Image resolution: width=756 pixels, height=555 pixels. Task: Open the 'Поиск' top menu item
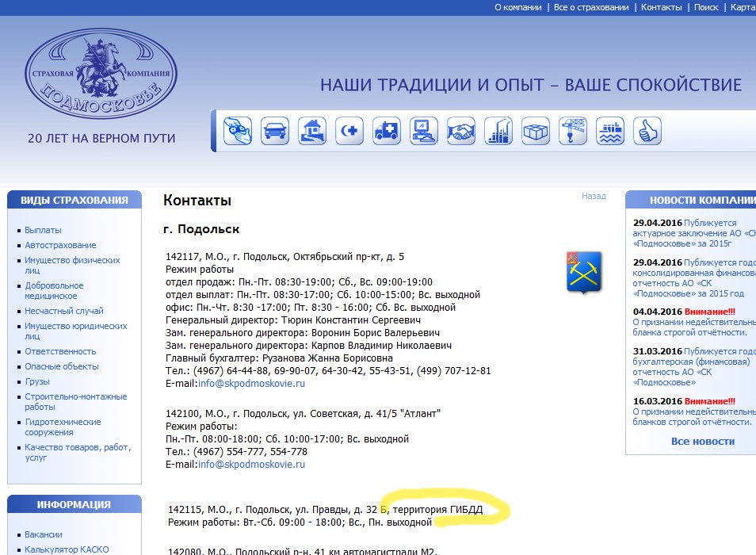pyautogui.click(x=706, y=7)
